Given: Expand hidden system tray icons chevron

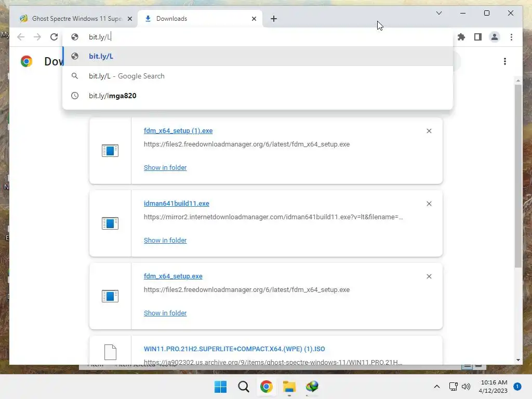Looking at the screenshot, I should click(436, 387).
